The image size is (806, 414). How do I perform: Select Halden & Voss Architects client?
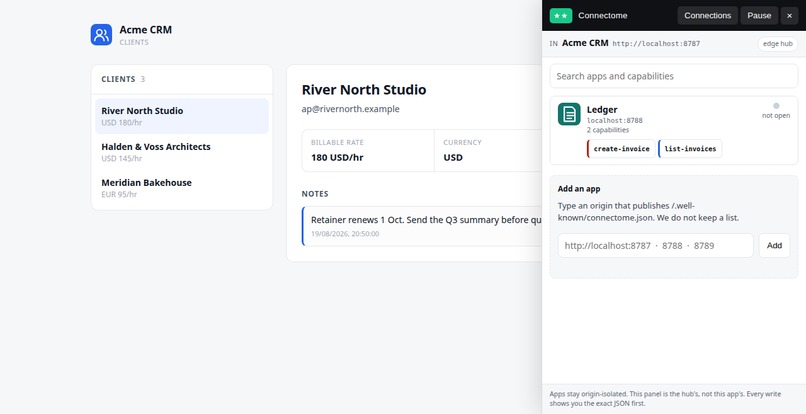[x=181, y=152]
